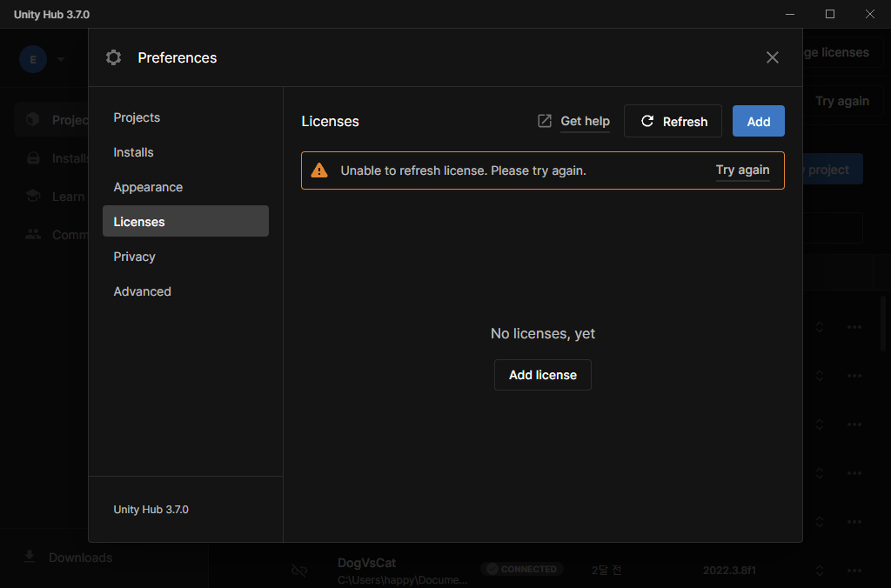Viewport: 891px width, 588px height.
Task: Click the orange warning triangle icon
Action: click(x=319, y=170)
